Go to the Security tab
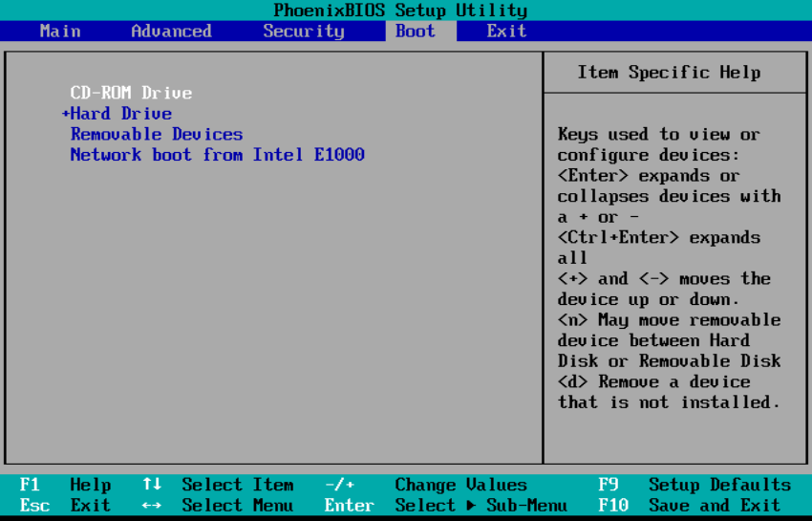This screenshot has height=521, width=812. tap(303, 31)
